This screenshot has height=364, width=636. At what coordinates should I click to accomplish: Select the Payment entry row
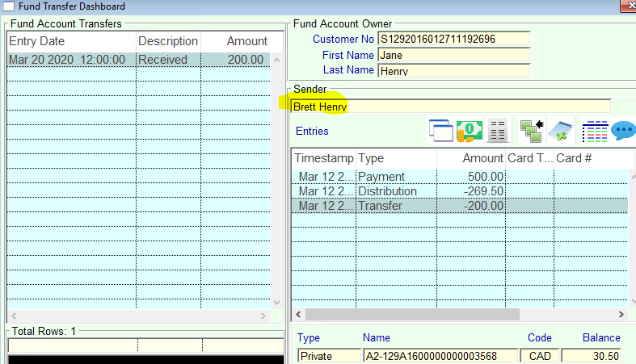tap(460, 177)
